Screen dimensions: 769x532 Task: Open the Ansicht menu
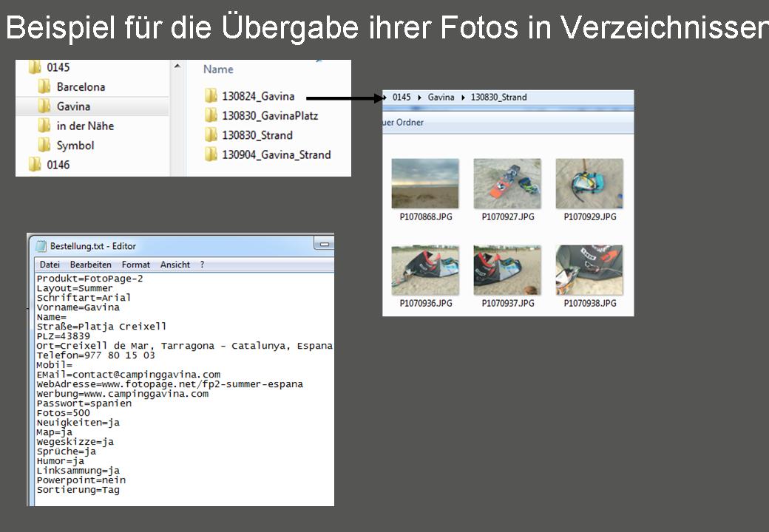click(175, 265)
